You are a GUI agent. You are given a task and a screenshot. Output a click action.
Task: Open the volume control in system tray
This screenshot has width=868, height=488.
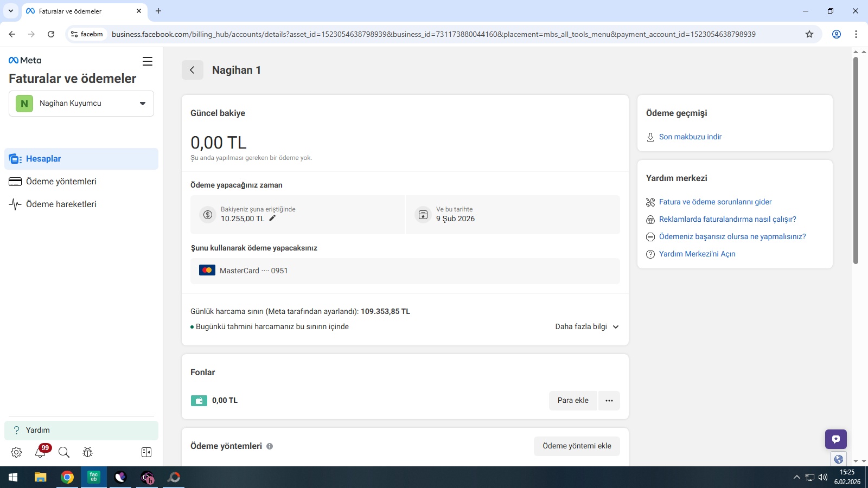coord(823,477)
